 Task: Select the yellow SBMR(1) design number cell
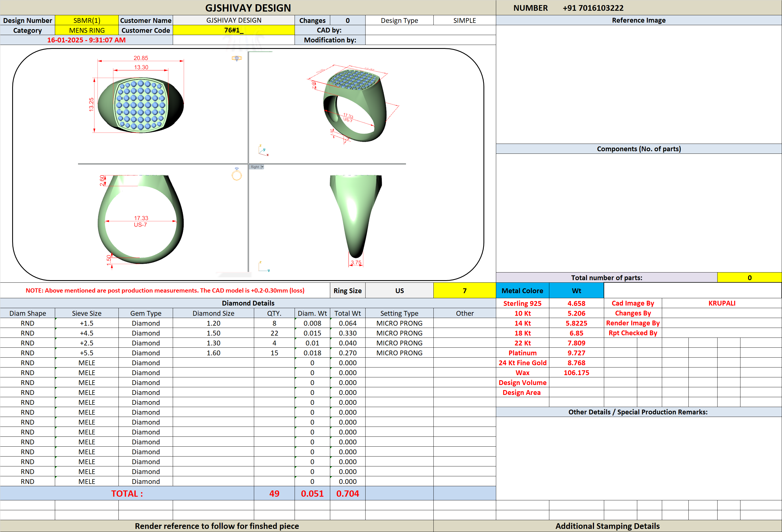(x=87, y=20)
